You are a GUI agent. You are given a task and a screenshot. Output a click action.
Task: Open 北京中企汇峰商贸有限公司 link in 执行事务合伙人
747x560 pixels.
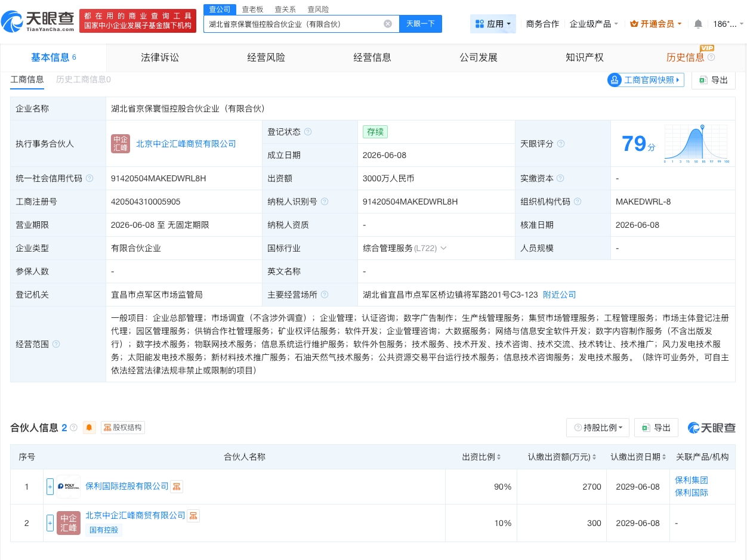pos(186,144)
